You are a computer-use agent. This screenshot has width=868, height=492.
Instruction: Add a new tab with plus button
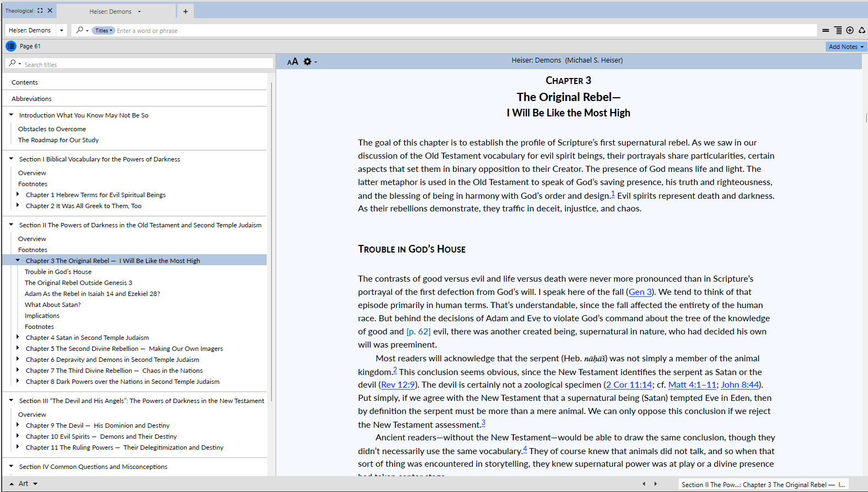pos(186,12)
